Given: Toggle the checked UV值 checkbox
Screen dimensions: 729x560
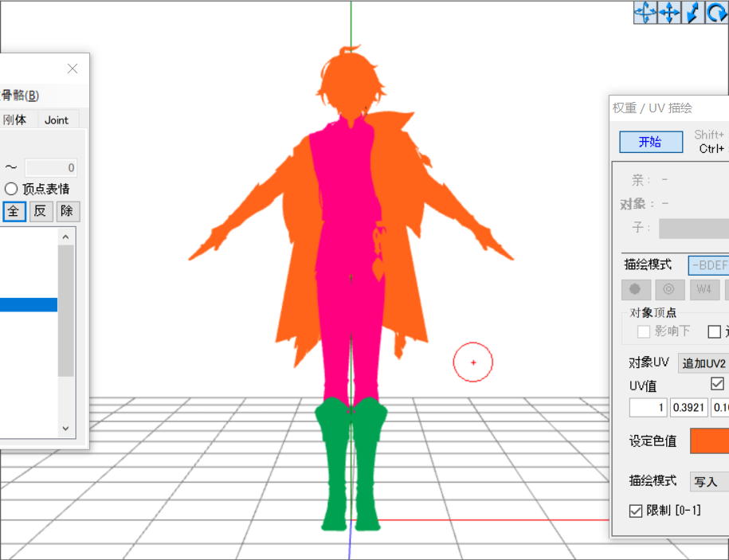Looking at the screenshot, I should [717, 384].
